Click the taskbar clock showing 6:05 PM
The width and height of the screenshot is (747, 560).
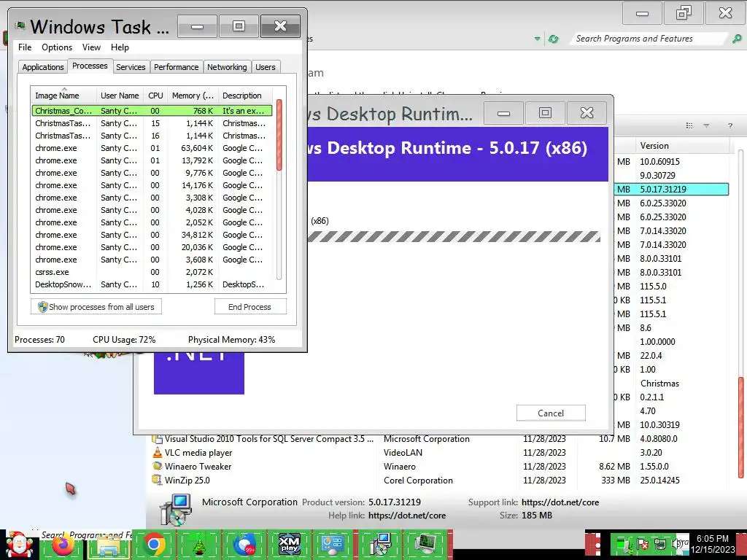[x=712, y=544]
